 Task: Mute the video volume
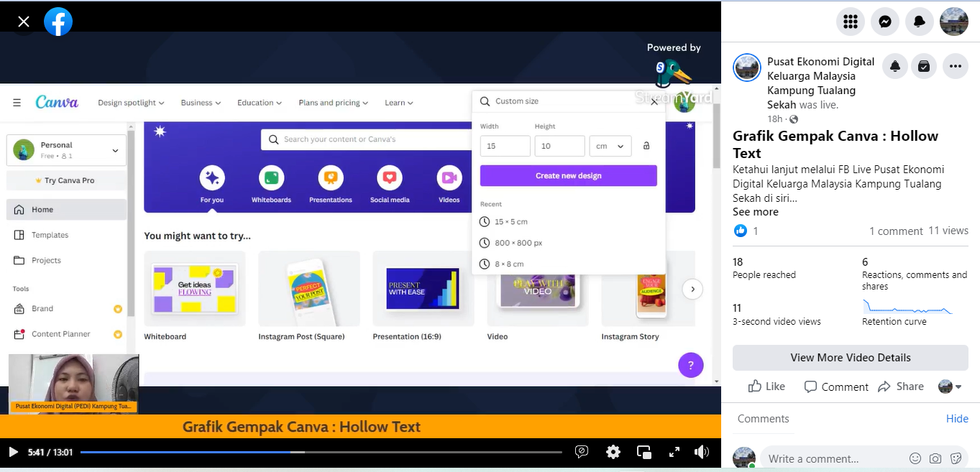point(702,452)
